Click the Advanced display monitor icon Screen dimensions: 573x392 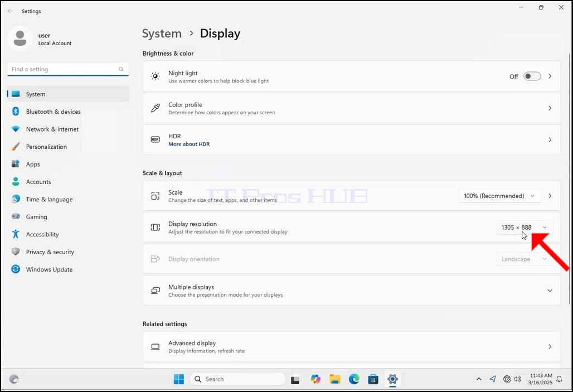(156, 347)
